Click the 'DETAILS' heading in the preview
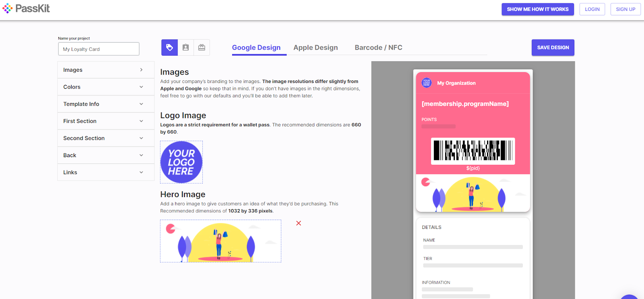Image resolution: width=644 pixels, height=299 pixels. 431,227
